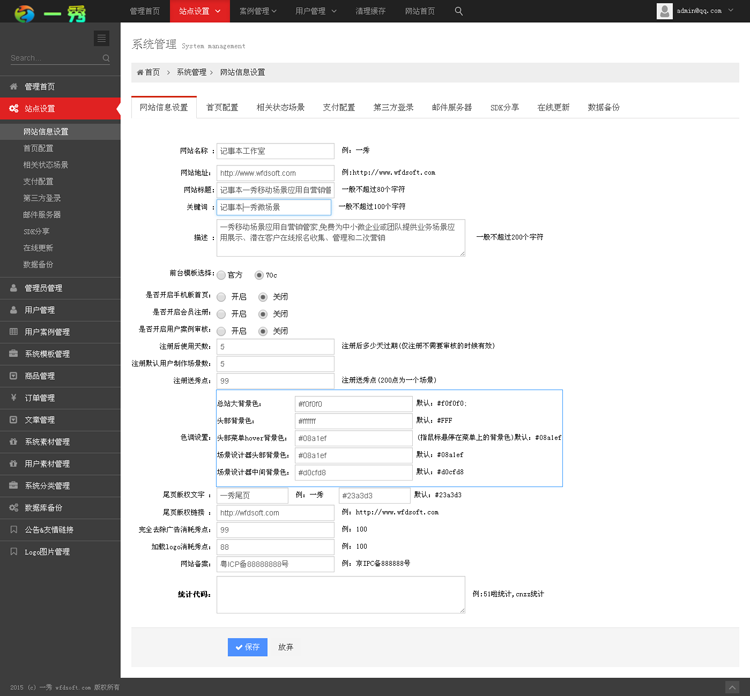Click the 尾页版权链接 input field
This screenshot has height=696, width=750.
(x=276, y=513)
